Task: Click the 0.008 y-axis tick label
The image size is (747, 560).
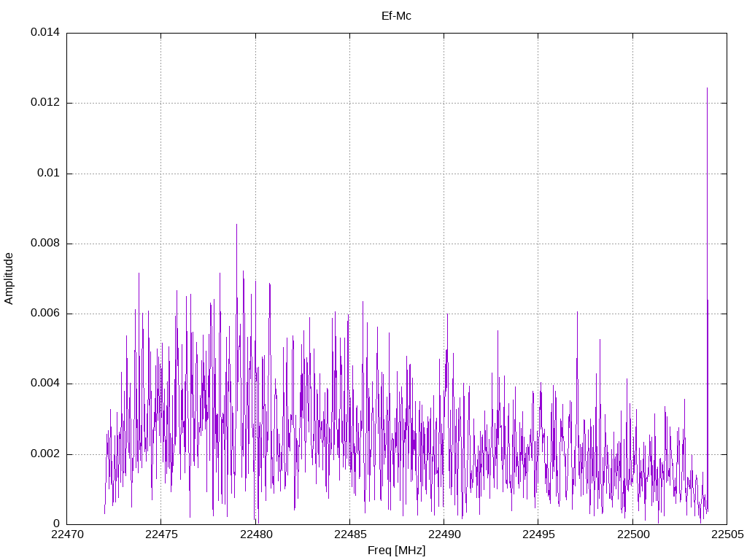Action: 44,244
